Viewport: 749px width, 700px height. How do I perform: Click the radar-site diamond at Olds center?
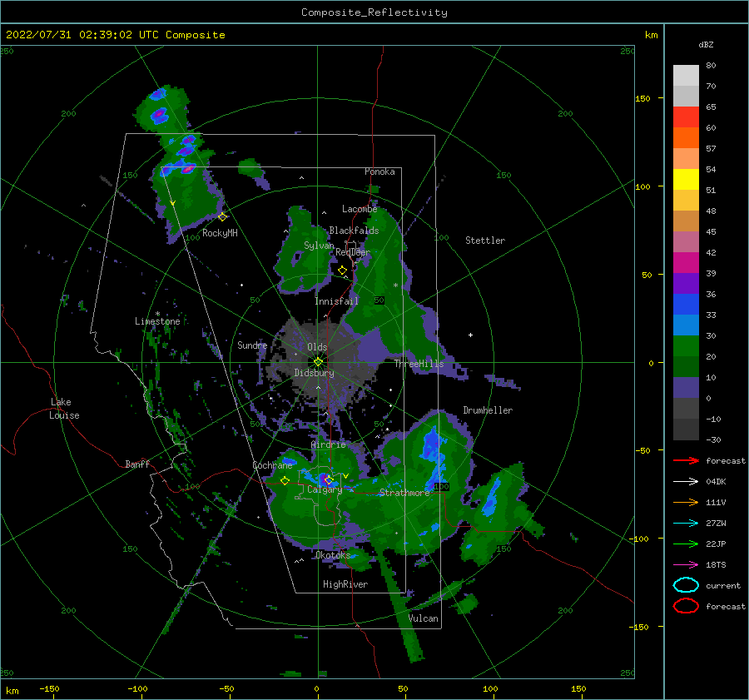(x=318, y=362)
